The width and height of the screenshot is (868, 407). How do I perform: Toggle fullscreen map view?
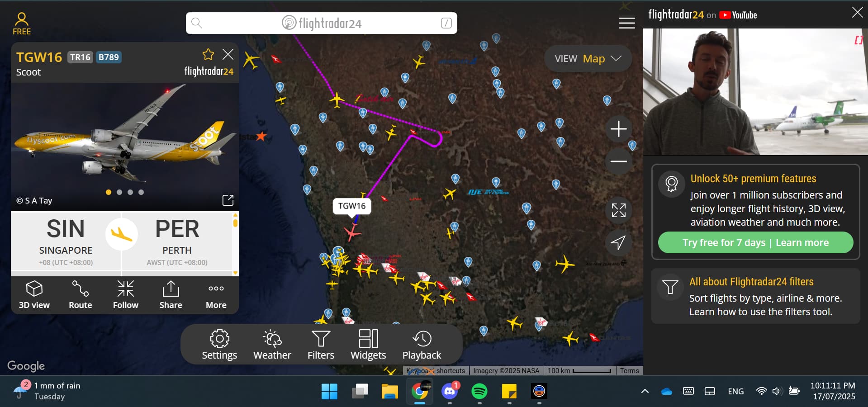pos(618,210)
